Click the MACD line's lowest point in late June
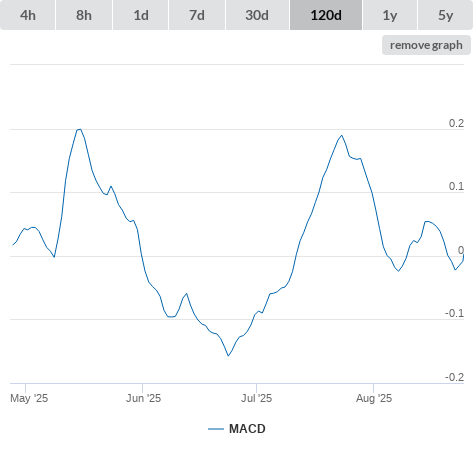The width and height of the screenshot is (474, 455). coord(228,356)
